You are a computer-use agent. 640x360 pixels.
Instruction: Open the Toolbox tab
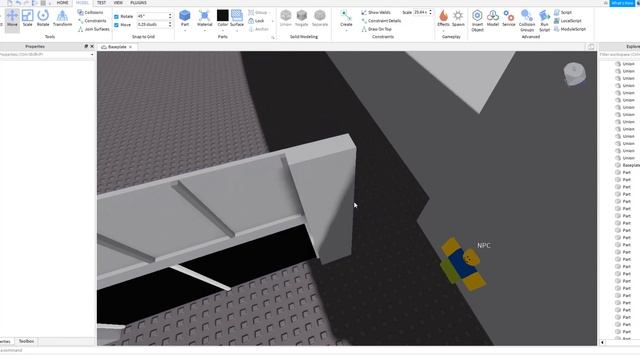tap(26, 341)
